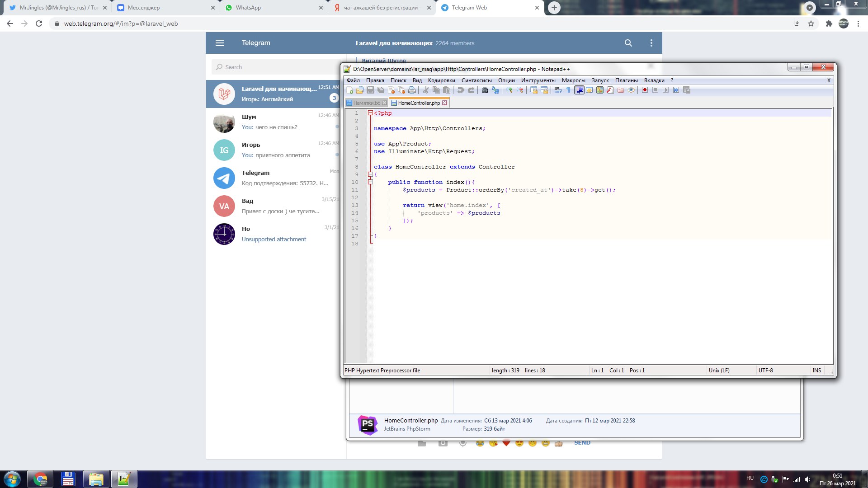Click the Chrome icon in taskbar
This screenshot has height=488, width=868.
click(x=40, y=479)
